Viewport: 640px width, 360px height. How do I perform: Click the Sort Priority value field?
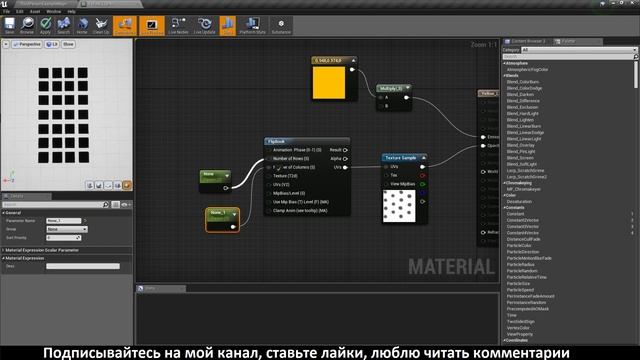[x=64, y=238]
